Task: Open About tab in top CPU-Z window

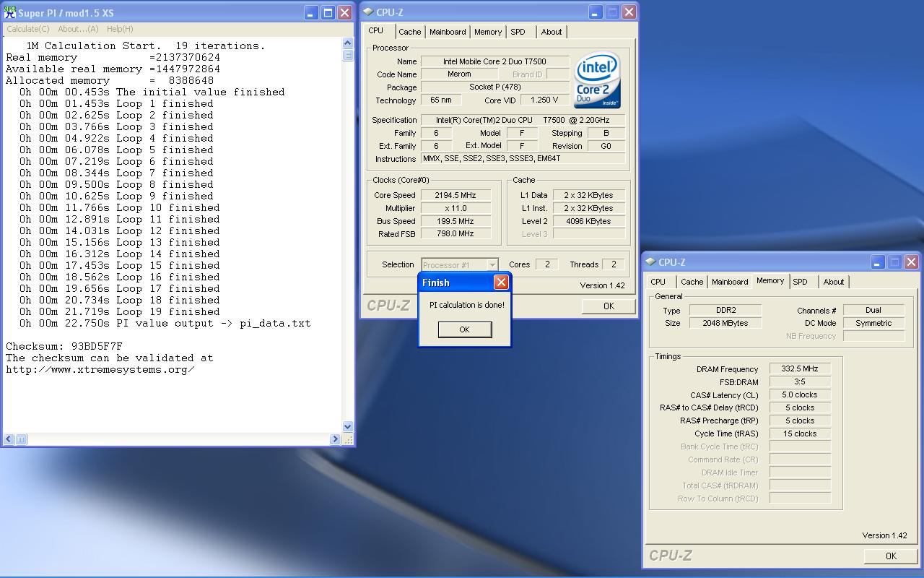Action: [x=552, y=32]
